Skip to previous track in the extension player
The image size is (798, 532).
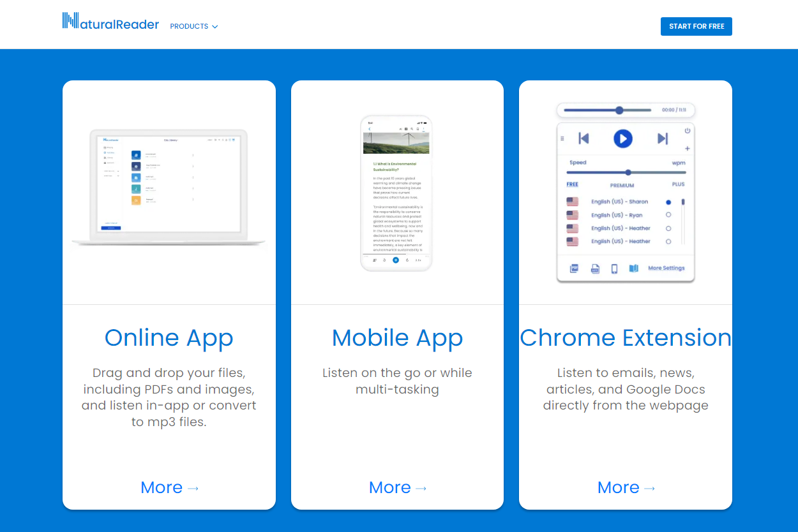[x=583, y=138]
